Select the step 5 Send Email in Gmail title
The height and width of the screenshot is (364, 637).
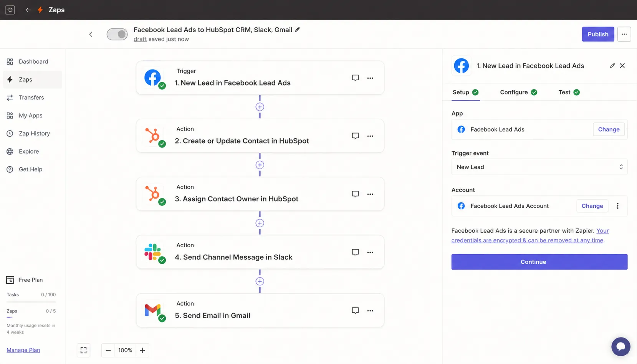[x=212, y=316]
